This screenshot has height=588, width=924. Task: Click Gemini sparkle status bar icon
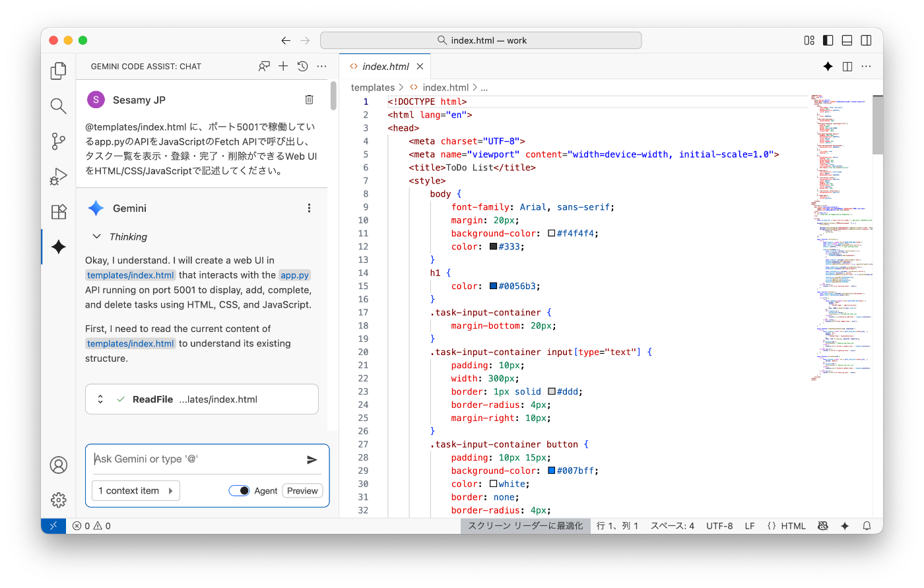coord(845,526)
